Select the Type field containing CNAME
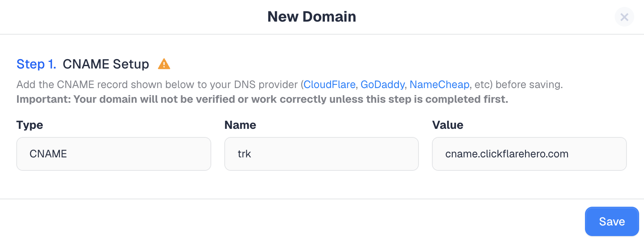 pyautogui.click(x=114, y=154)
